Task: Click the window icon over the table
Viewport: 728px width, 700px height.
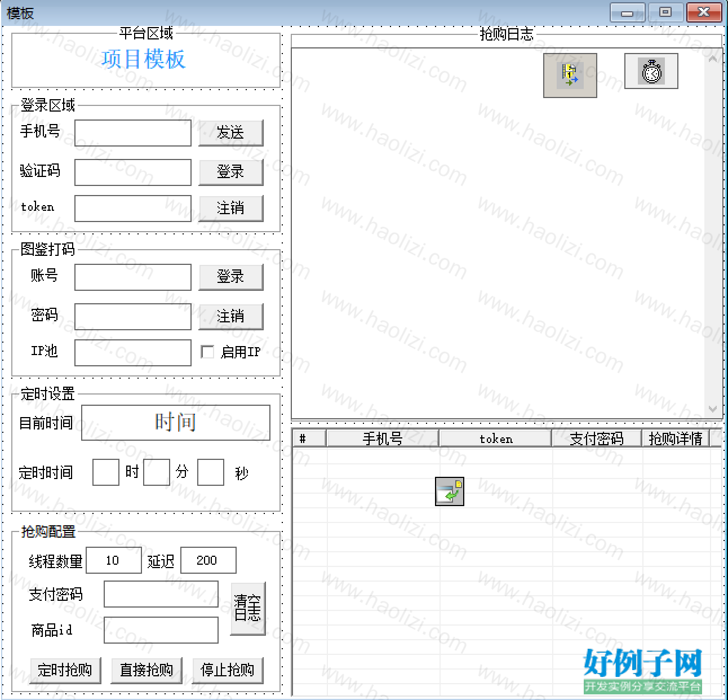Action: (x=449, y=491)
